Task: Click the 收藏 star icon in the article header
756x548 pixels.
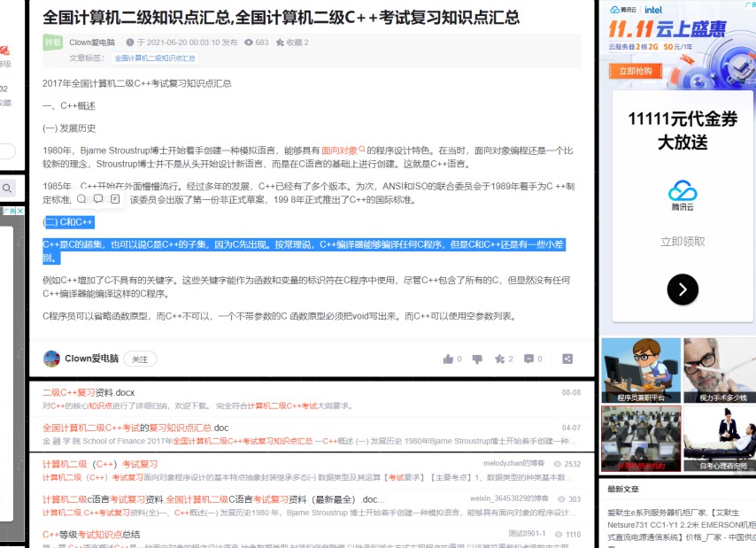Action: [x=280, y=42]
